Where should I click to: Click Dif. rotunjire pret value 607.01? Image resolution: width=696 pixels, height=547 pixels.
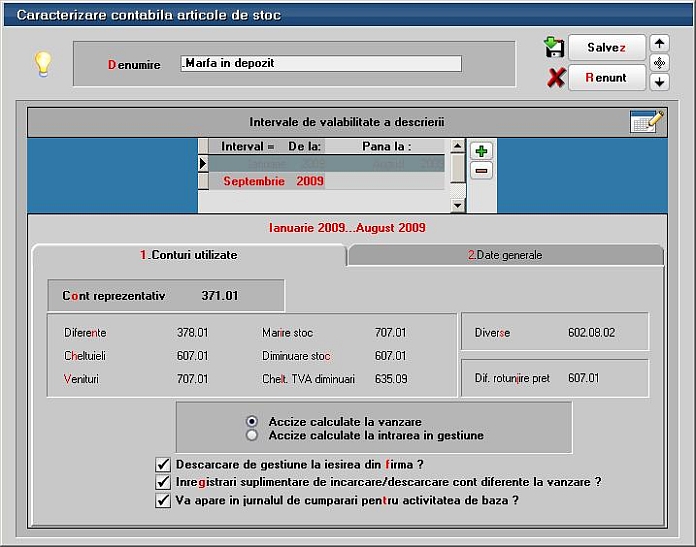point(584,378)
